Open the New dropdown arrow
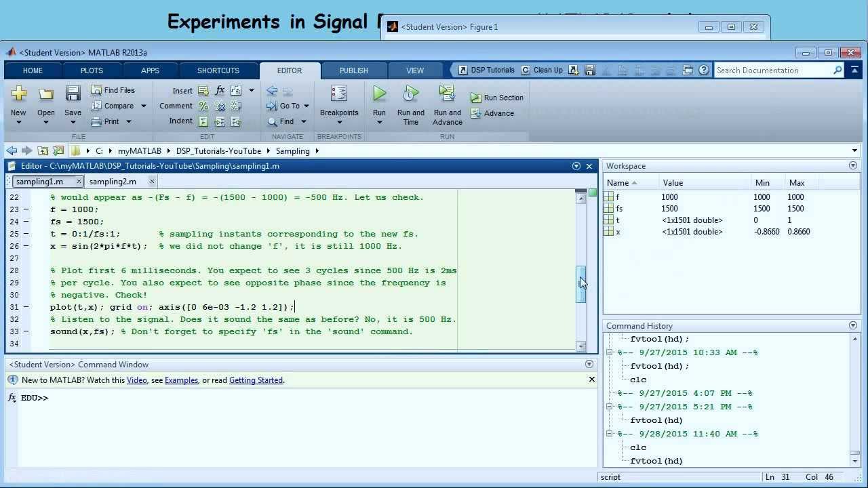Screen dimensions: 868x488 pos(18,123)
